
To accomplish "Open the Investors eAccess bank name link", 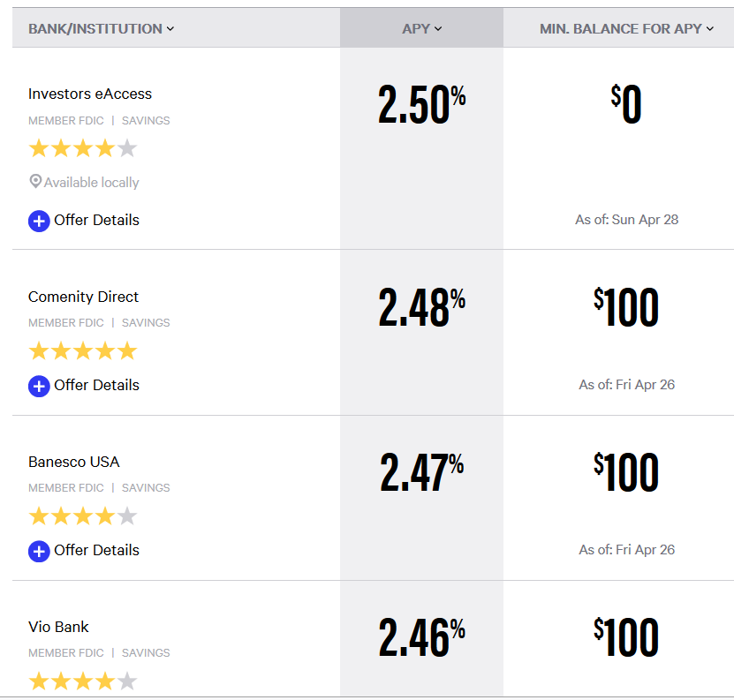I will (x=90, y=94).
